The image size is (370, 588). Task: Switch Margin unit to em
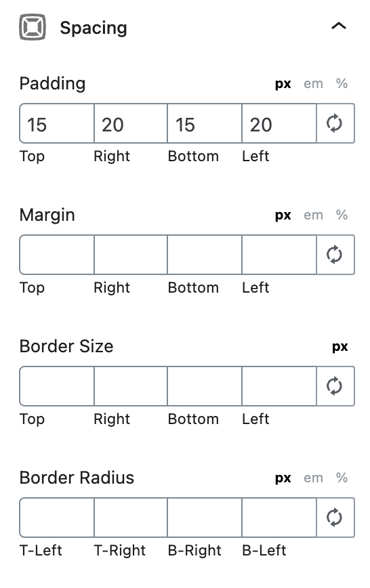click(313, 215)
